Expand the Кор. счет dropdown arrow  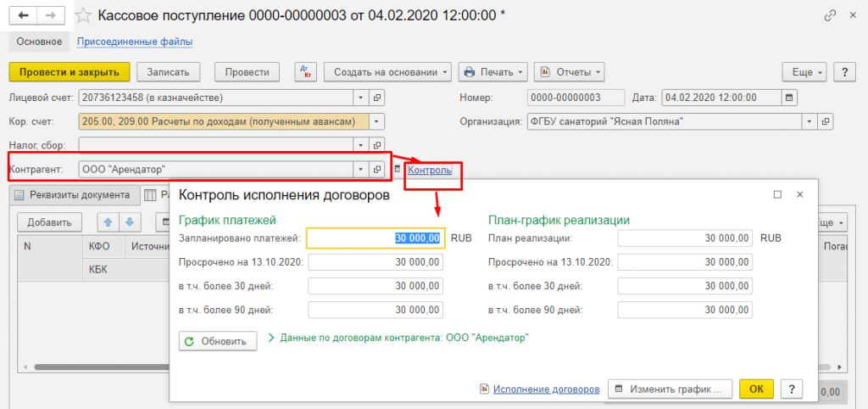(378, 121)
